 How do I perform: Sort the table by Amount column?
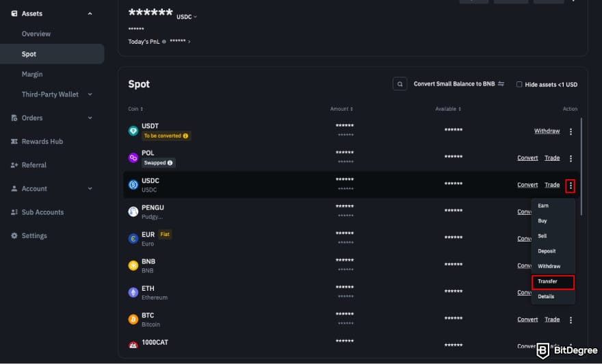click(x=341, y=109)
